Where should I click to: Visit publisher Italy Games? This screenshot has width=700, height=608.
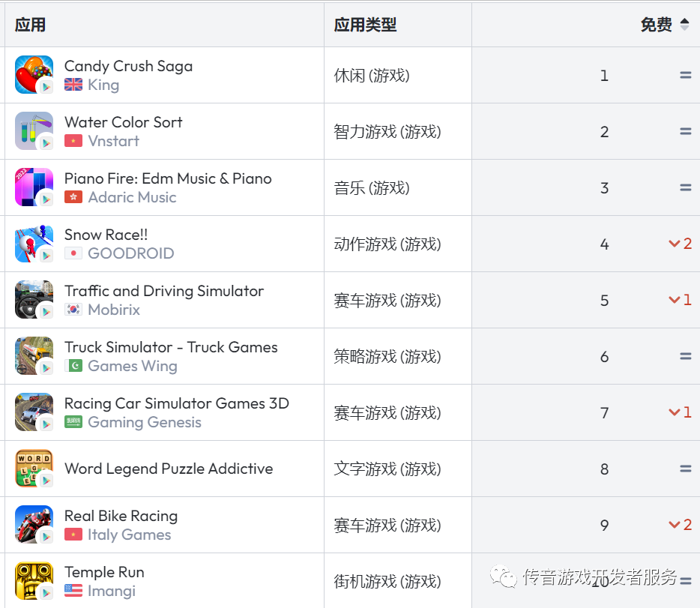[x=130, y=535]
